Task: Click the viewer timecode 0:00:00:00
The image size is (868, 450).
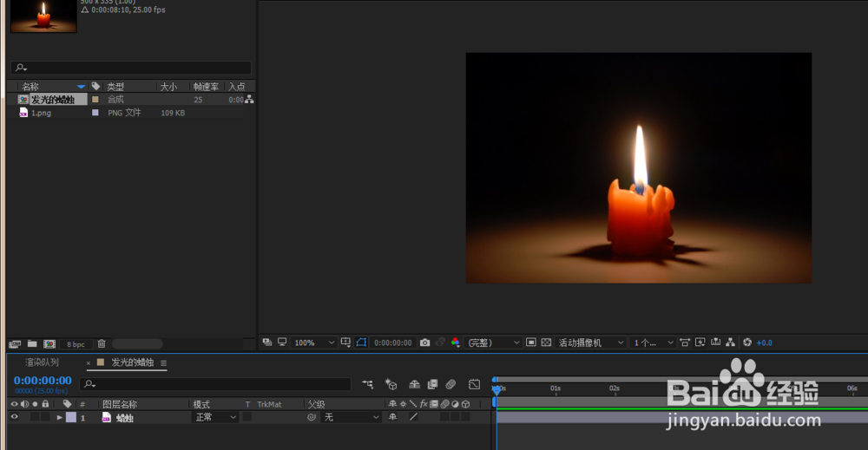Action: (x=392, y=342)
